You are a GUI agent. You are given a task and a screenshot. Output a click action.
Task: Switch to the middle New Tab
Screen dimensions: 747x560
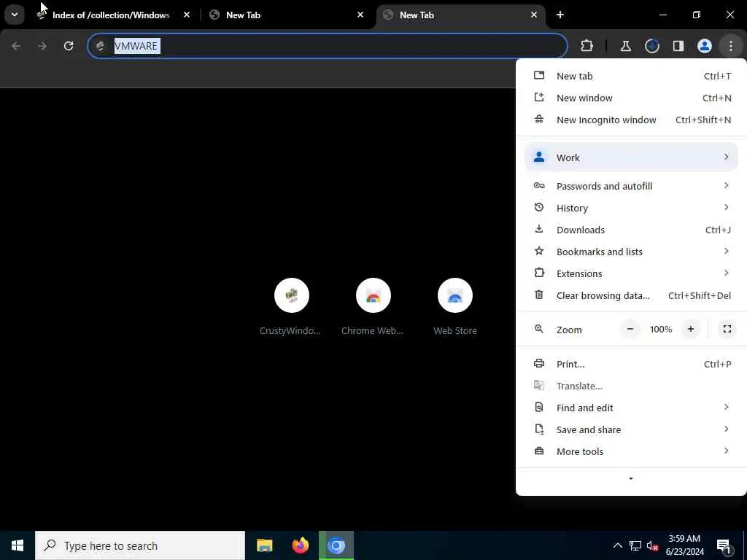287,15
